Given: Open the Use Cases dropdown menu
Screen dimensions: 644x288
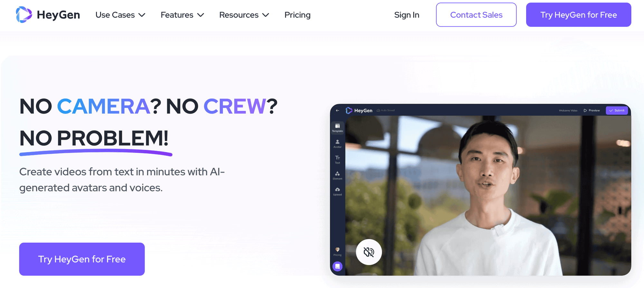Looking at the screenshot, I should point(120,15).
